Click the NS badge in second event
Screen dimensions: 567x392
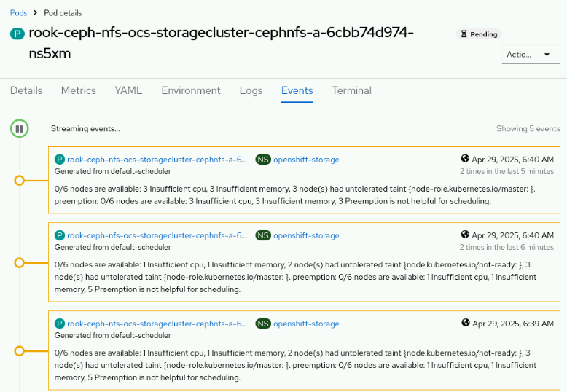pyautogui.click(x=263, y=235)
